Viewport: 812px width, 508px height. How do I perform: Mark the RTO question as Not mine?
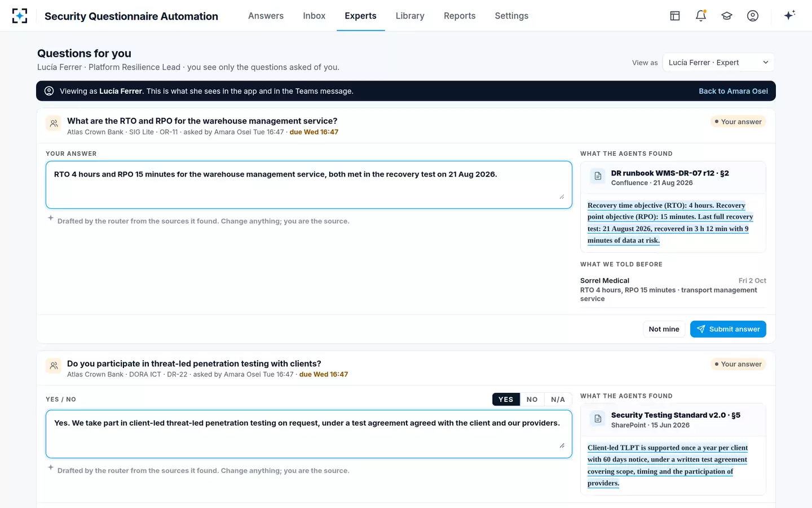coord(664,329)
